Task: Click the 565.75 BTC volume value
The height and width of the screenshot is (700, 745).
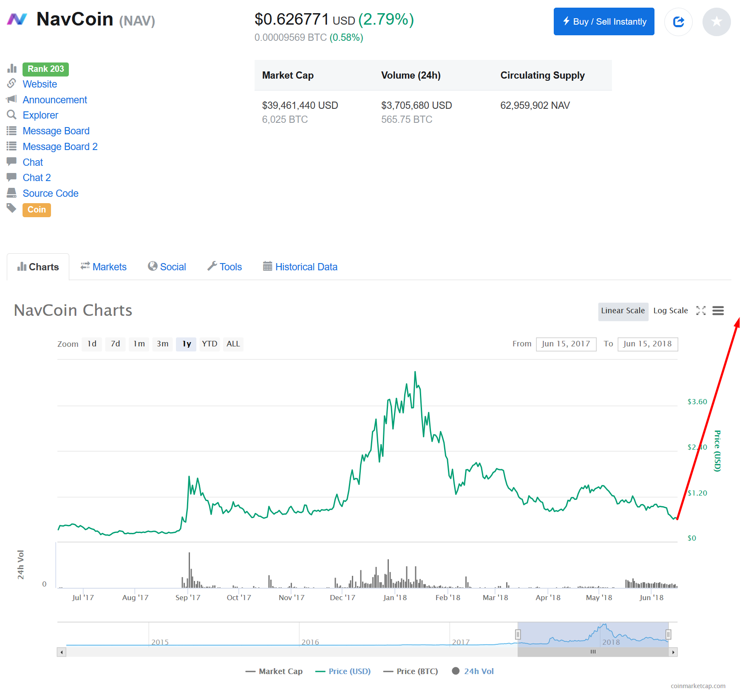Action: pos(407,119)
